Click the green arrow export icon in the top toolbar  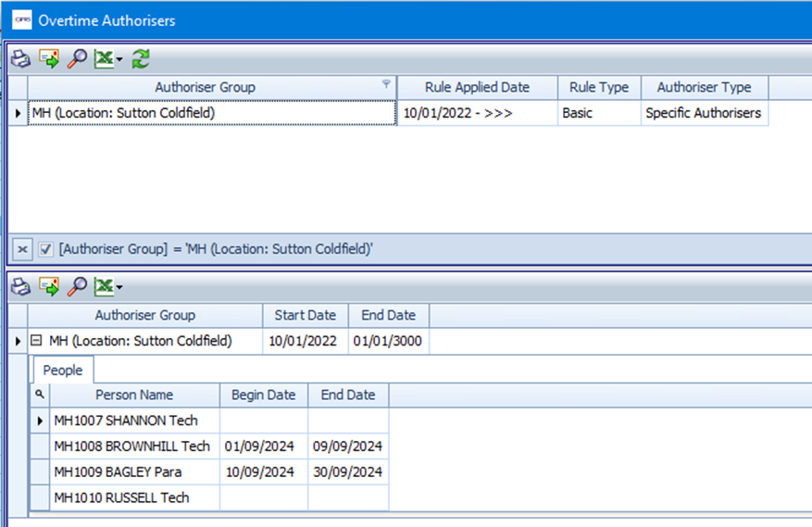point(49,59)
